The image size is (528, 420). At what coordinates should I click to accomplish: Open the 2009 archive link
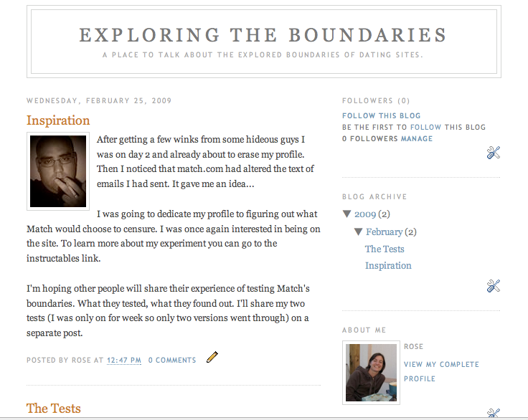[x=365, y=214]
